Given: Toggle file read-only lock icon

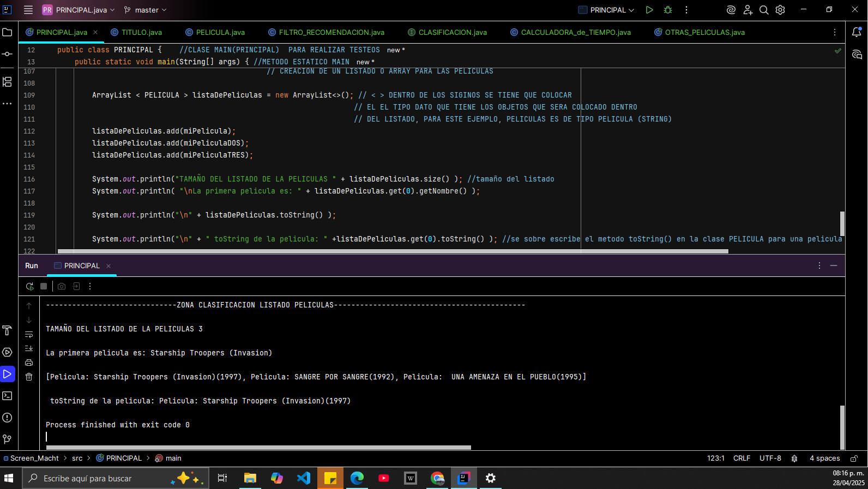Looking at the screenshot, I should click(854, 458).
